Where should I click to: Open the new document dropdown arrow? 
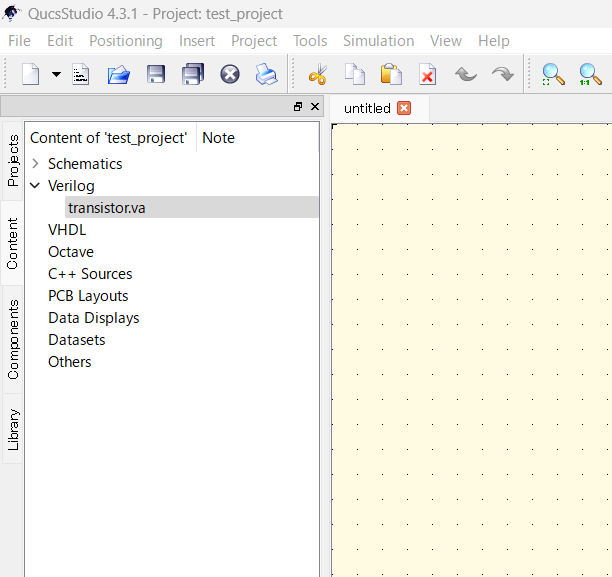pos(57,74)
